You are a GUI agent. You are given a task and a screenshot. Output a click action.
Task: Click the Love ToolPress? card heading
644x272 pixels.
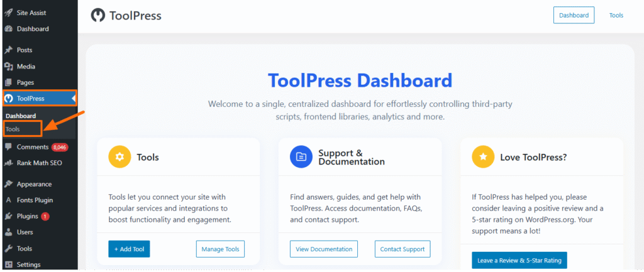point(533,157)
